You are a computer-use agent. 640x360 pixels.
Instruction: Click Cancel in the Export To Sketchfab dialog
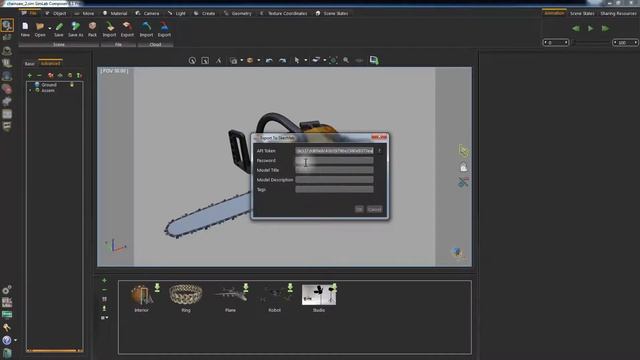click(x=375, y=209)
